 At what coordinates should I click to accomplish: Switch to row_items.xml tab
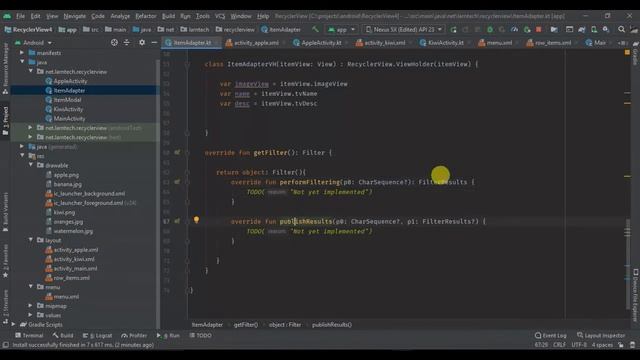[x=549, y=42]
